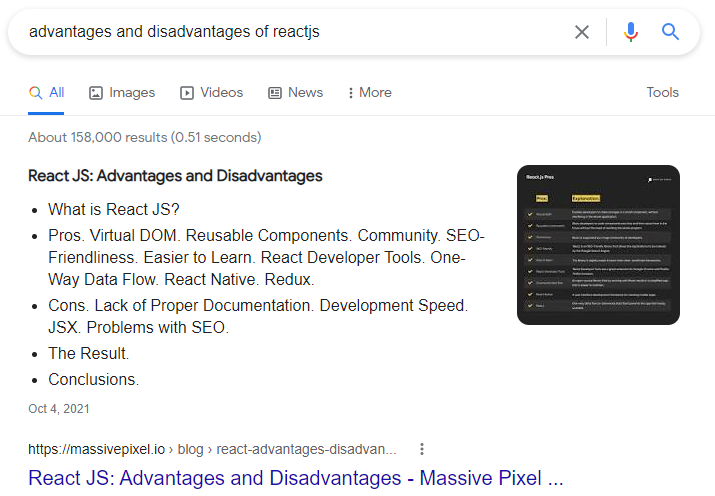Click the Cons bullet about Lack of Proper Documentation
This screenshot has width=715, height=496.
258,316
